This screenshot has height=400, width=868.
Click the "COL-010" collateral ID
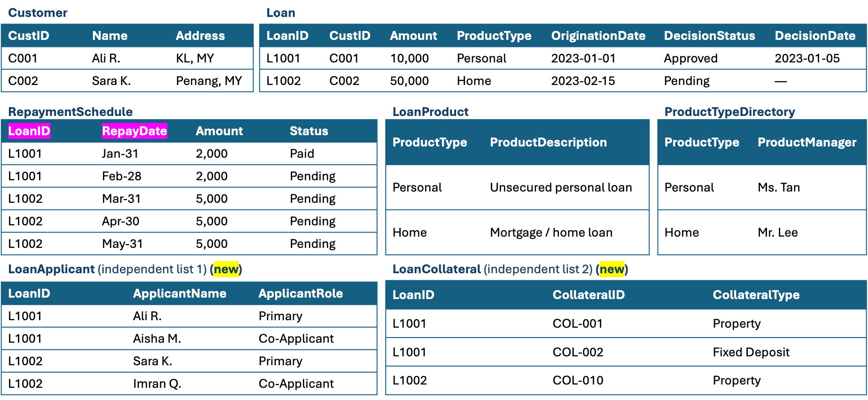coord(578,380)
